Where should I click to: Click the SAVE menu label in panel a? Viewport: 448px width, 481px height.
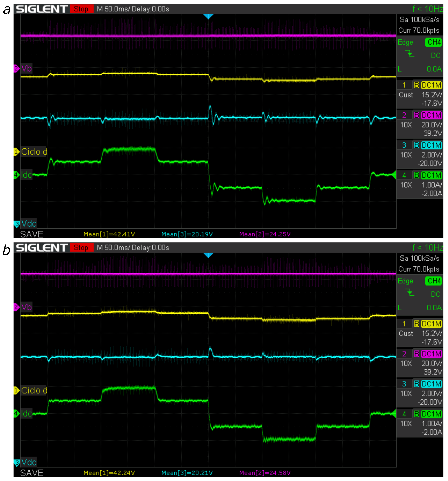[x=32, y=234]
